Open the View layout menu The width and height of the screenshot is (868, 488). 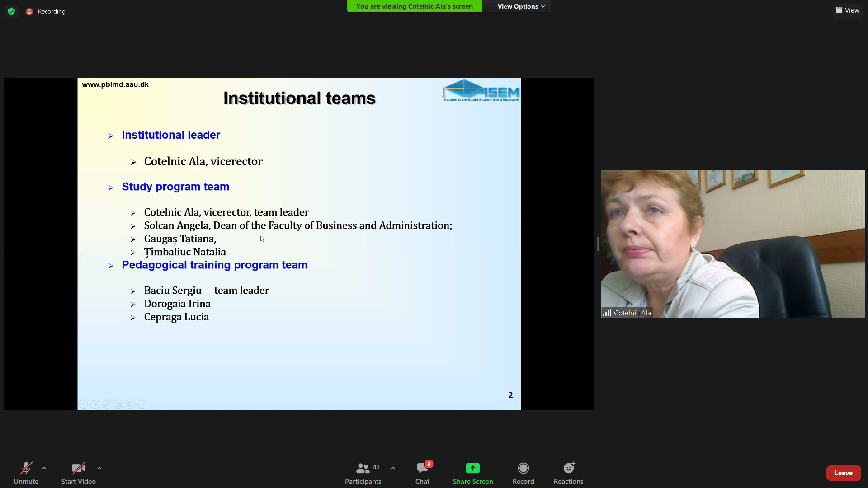[848, 10]
